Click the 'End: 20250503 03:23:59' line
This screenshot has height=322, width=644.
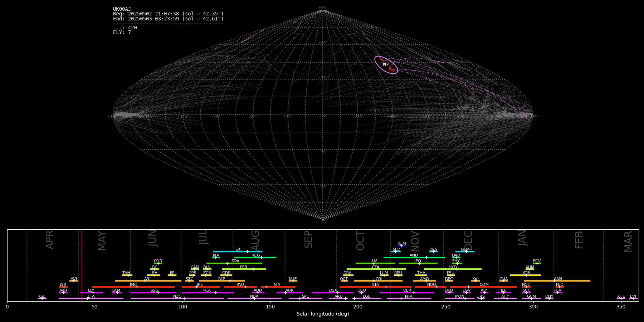[x=168, y=19]
